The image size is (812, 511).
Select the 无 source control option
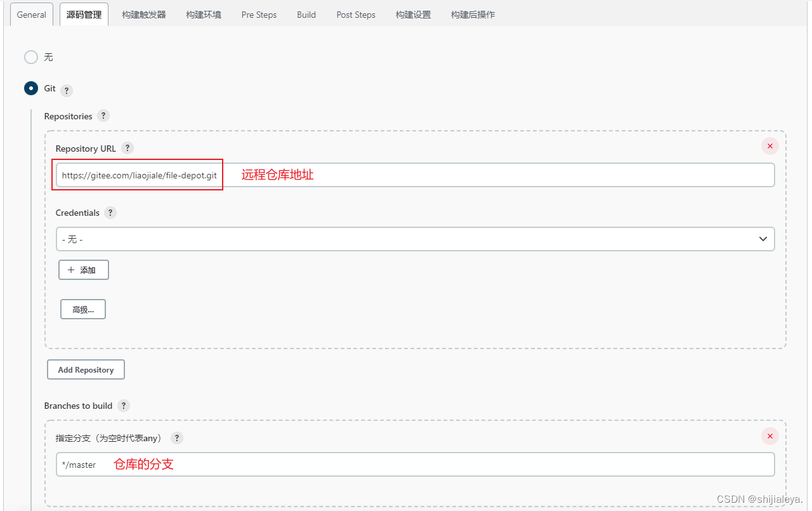pyautogui.click(x=31, y=57)
